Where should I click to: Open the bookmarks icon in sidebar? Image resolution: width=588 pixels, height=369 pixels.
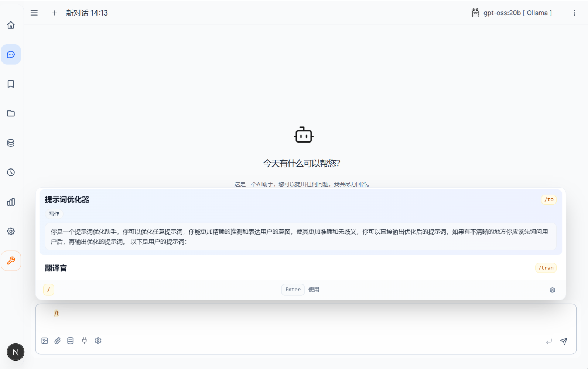click(x=11, y=84)
